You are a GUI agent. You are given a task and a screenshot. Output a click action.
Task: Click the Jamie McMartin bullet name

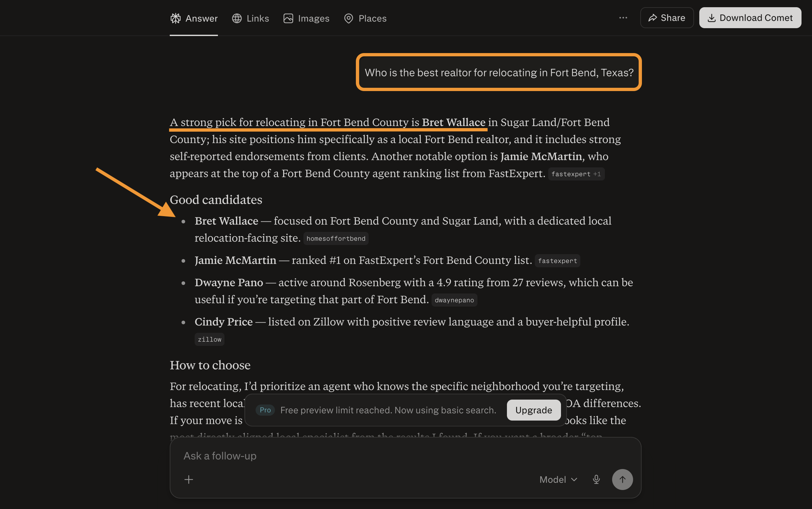tap(235, 261)
